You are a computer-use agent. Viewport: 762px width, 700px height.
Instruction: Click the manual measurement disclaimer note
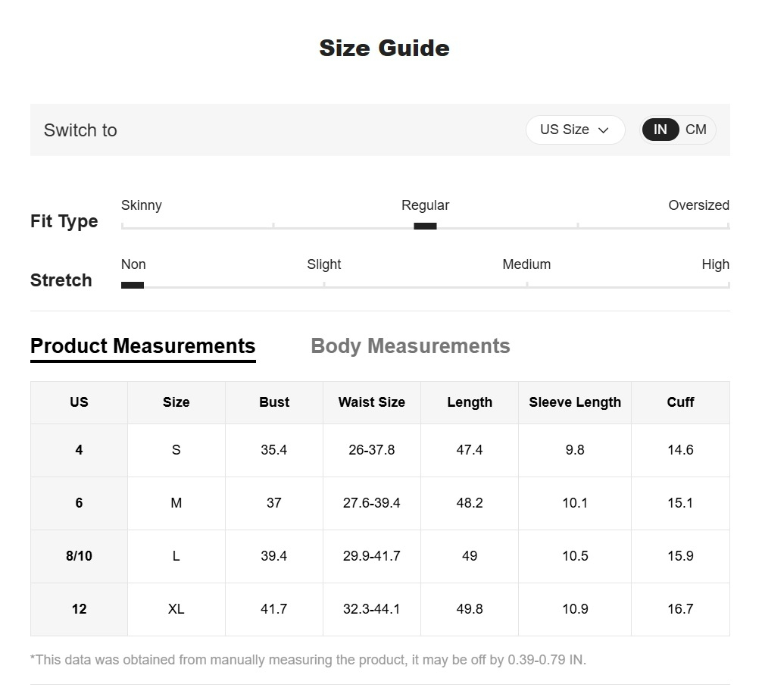[x=308, y=660]
